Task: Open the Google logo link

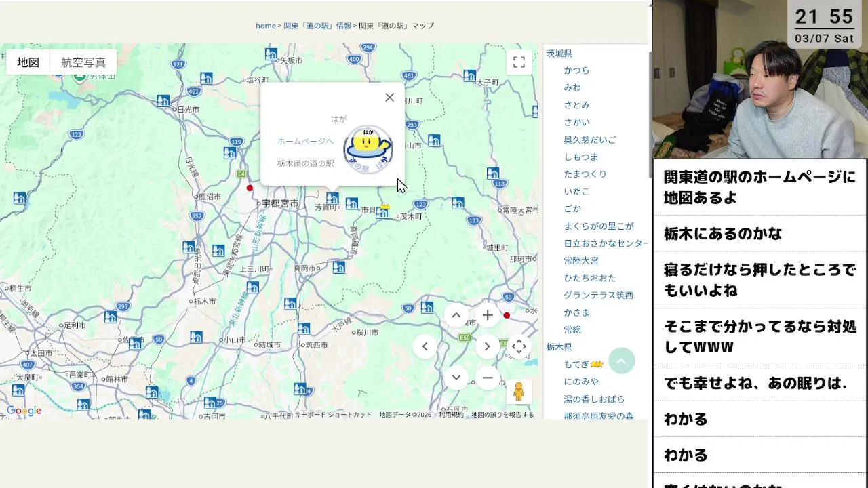Action: (24, 411)
